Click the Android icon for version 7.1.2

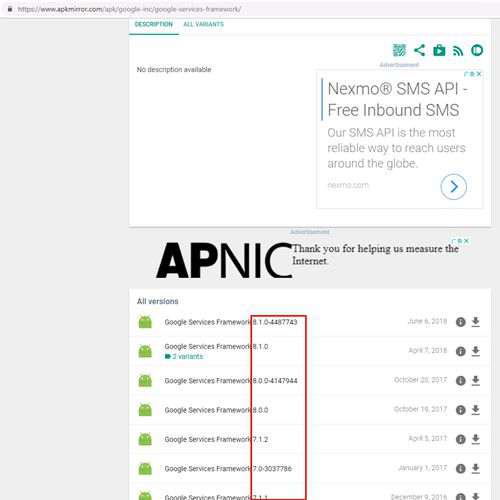[x=145, y=439]
